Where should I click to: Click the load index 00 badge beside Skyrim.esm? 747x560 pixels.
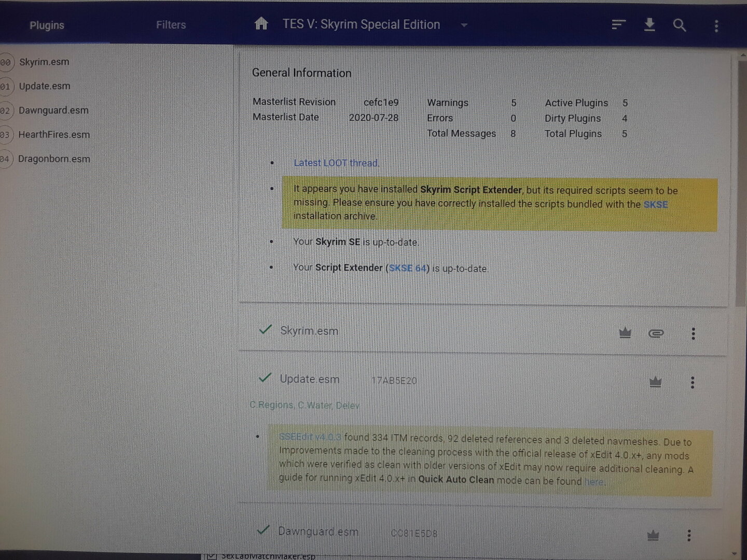click(6, 62)
